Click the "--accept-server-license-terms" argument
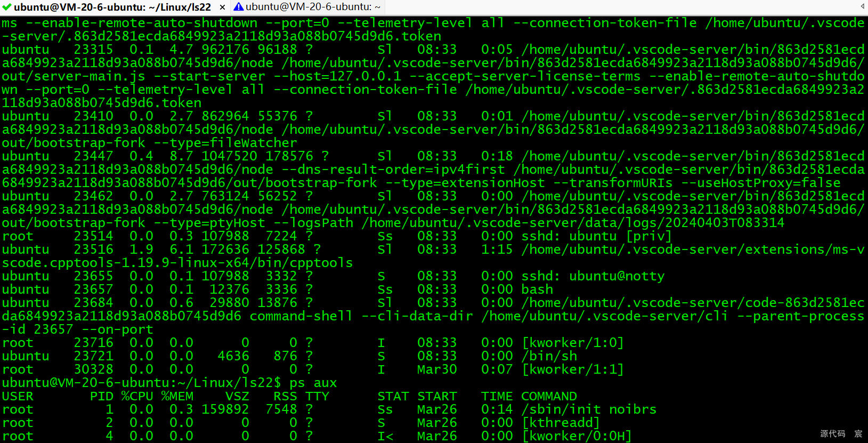868x443 pixels. pyautogui.click(x=525, y=76)
